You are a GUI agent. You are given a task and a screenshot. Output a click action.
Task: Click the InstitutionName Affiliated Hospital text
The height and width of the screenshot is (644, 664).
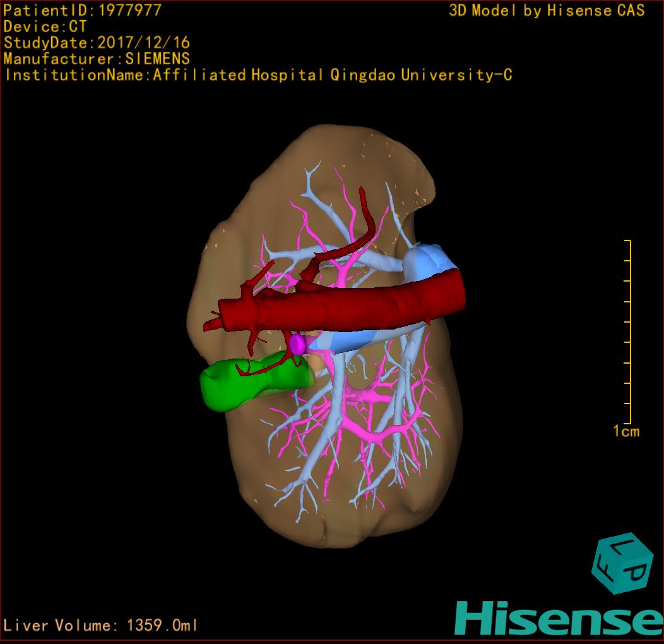(258, 75)
